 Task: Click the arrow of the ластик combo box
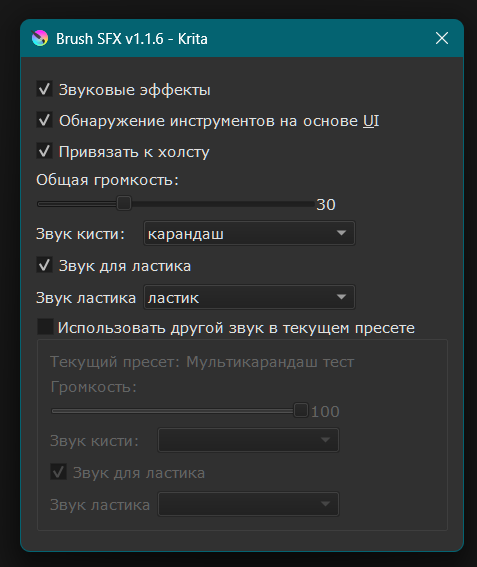click(x=341, y=297)
